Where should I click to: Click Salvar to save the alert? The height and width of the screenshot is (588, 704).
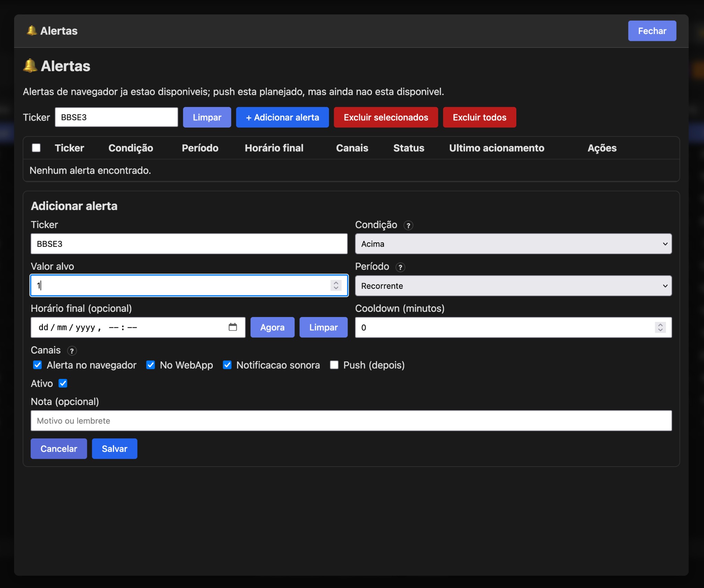[x=114, y=448]
